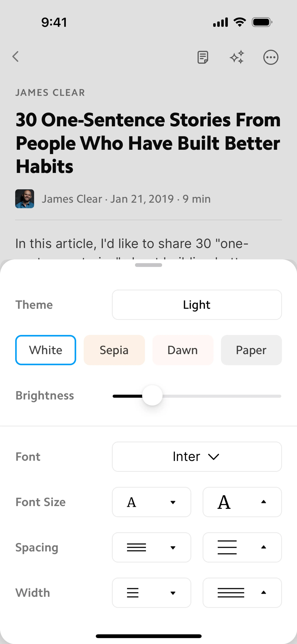Open the notes document icon
Screen dimensions: 297x644
(x=203, y=57)
